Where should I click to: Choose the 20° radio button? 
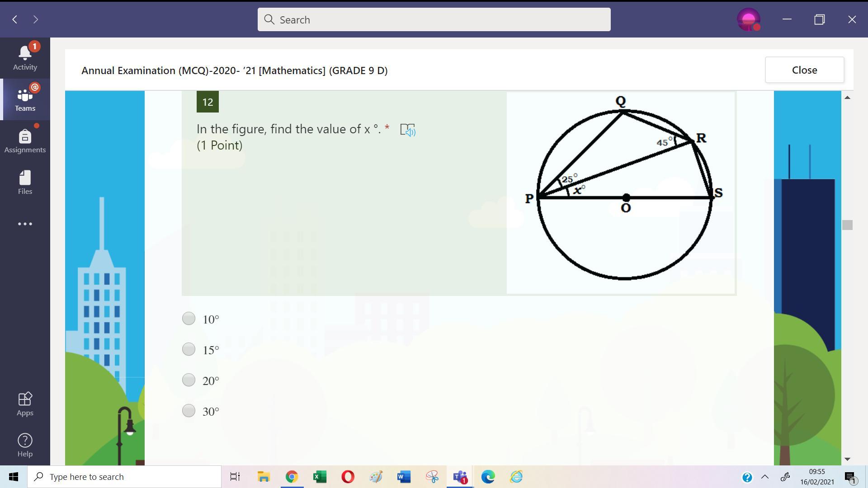189,380
